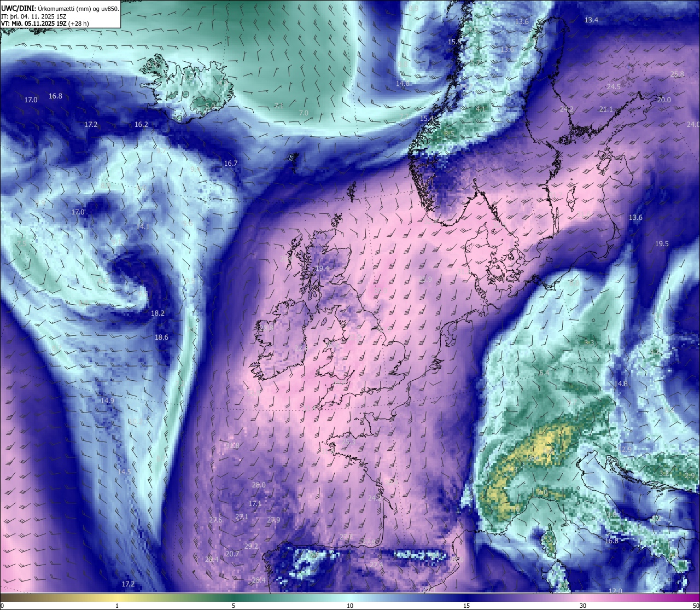Click the color scale label '15'
Viewport: 700px width, 610px height.
[x=466, y=606]
